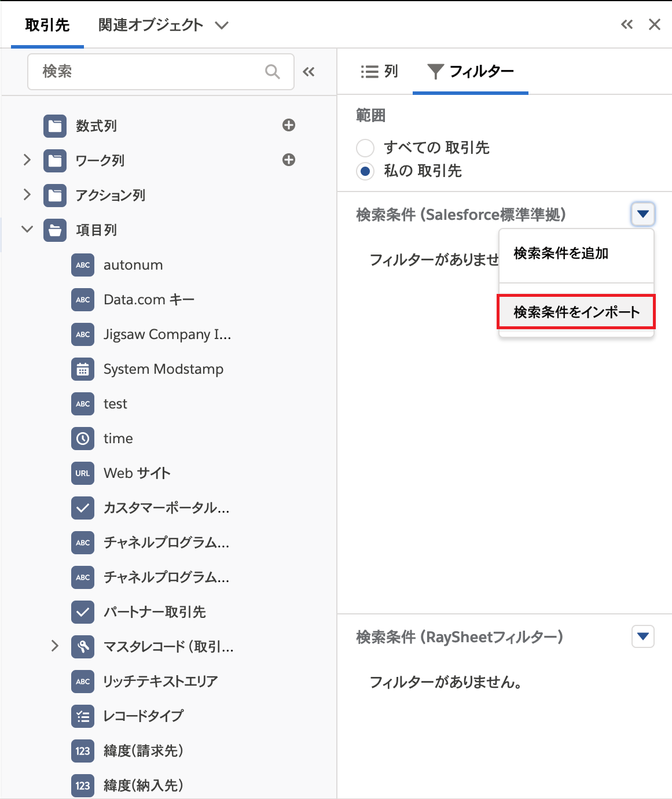
Task: Switch to the 取引先 tab
Action: coord(47,25)
